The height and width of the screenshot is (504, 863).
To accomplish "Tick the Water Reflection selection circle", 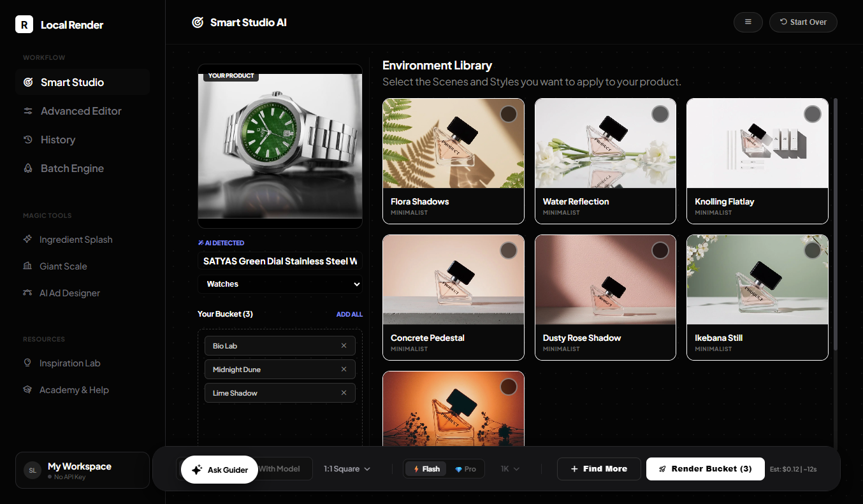I will (x=660, y=114).
